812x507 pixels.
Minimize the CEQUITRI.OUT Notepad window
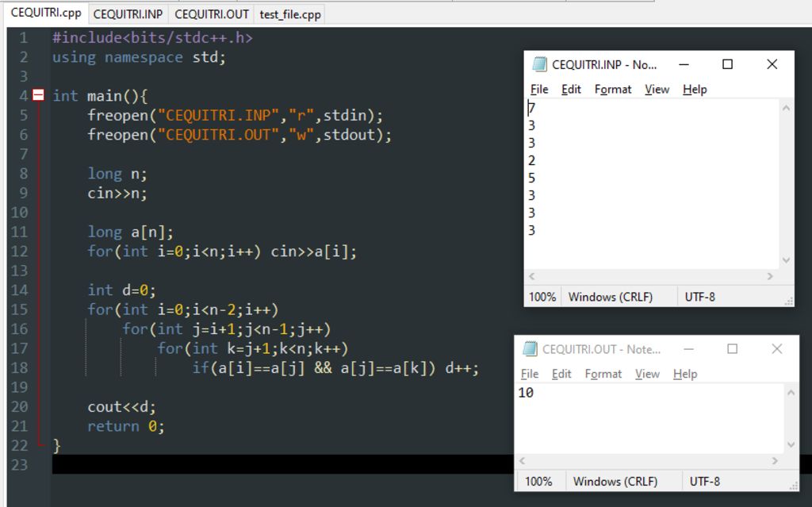pyautogui.click(x=688, y=349)
